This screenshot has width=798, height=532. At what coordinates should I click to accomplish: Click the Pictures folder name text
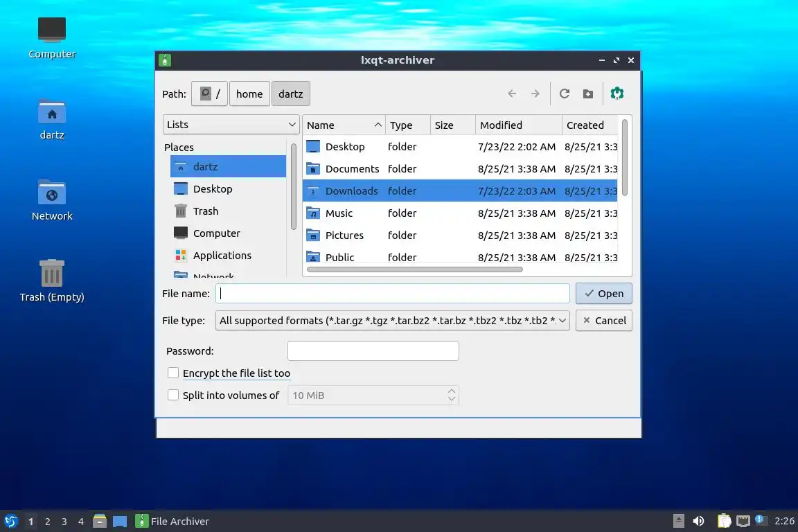click(x=344, y=236)
